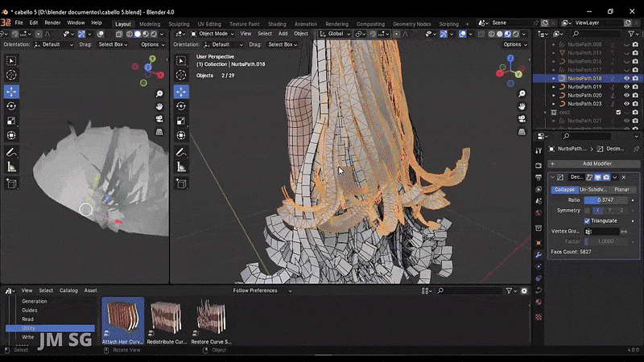Select the Measure tool in the left viewport
The height and width of the screenshot is (362, 644).
pos(11,167)
